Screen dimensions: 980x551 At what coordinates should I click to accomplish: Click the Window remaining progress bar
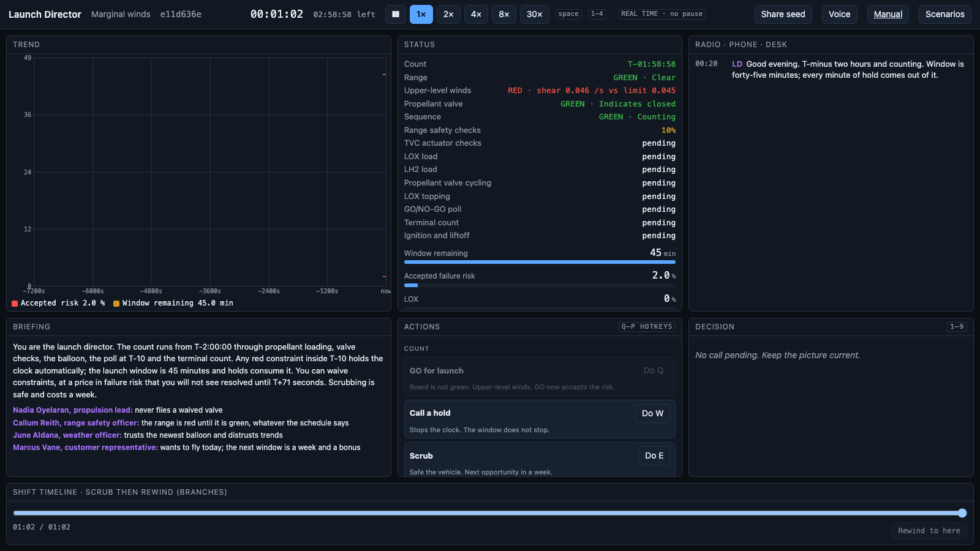(x=540, y=262)
